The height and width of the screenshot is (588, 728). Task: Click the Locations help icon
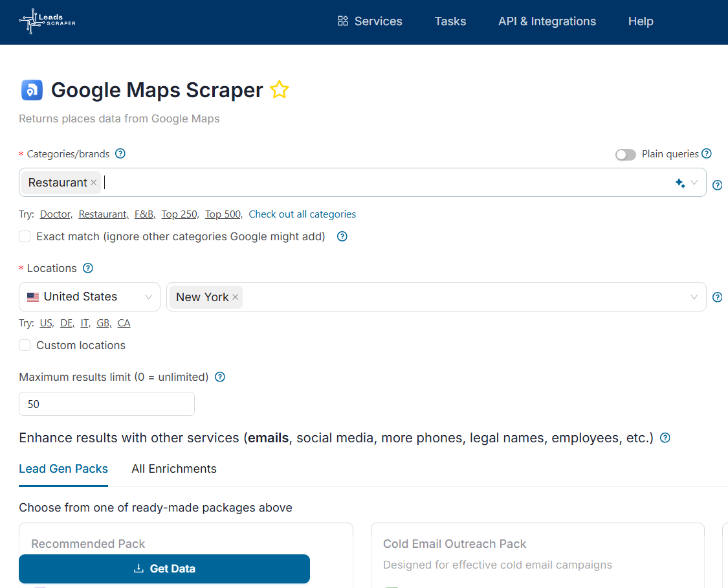coord(88,267)
